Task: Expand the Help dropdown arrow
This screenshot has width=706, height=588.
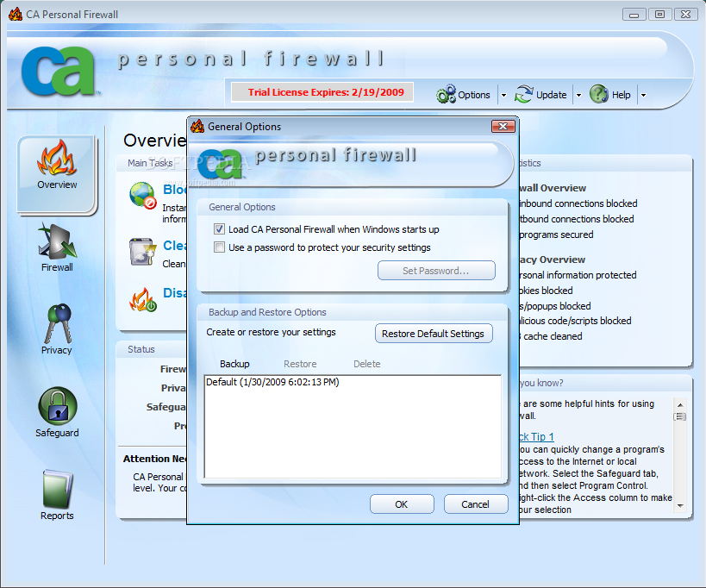Action: (643, 95)
